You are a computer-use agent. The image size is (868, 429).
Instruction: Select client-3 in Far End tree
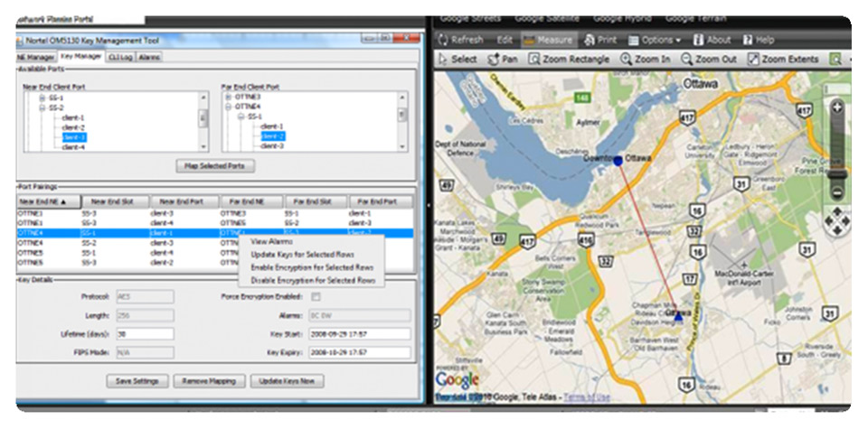(x=272, y=146)
